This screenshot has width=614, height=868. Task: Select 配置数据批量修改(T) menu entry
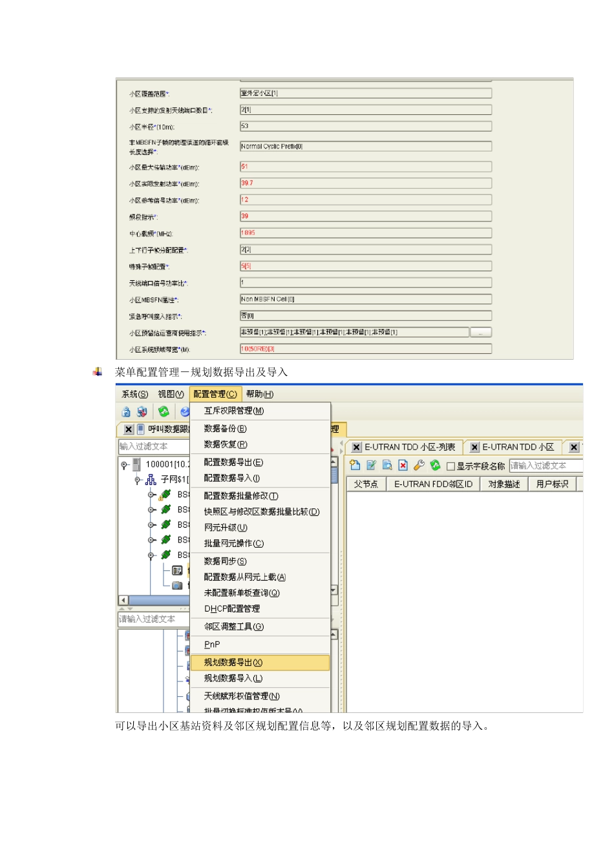(260, 496)
